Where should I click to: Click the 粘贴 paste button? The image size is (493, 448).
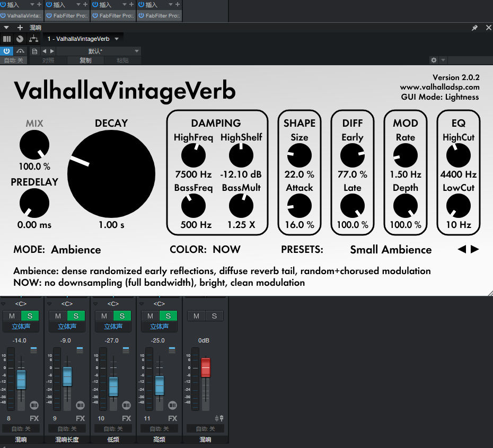[122, 60]
